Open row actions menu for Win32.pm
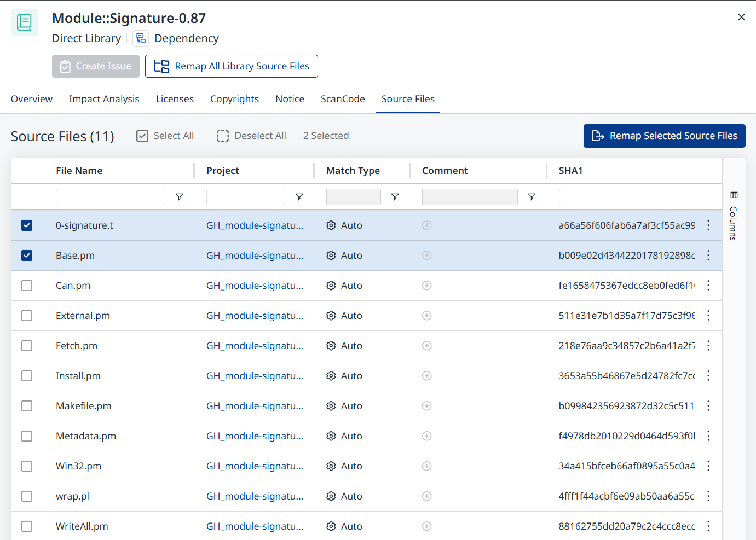Screen dimensions: 756x540 pos(708,466)
